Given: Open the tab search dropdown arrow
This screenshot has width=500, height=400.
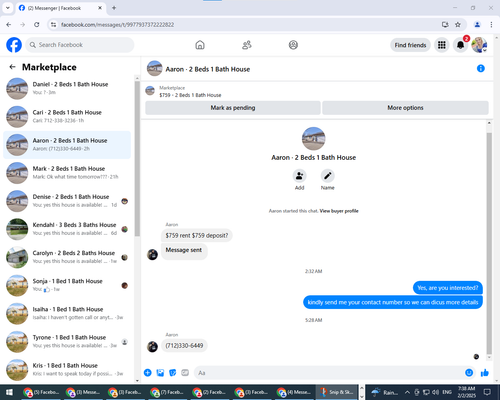Looking at the screenshot, I should tap(8, 8).
